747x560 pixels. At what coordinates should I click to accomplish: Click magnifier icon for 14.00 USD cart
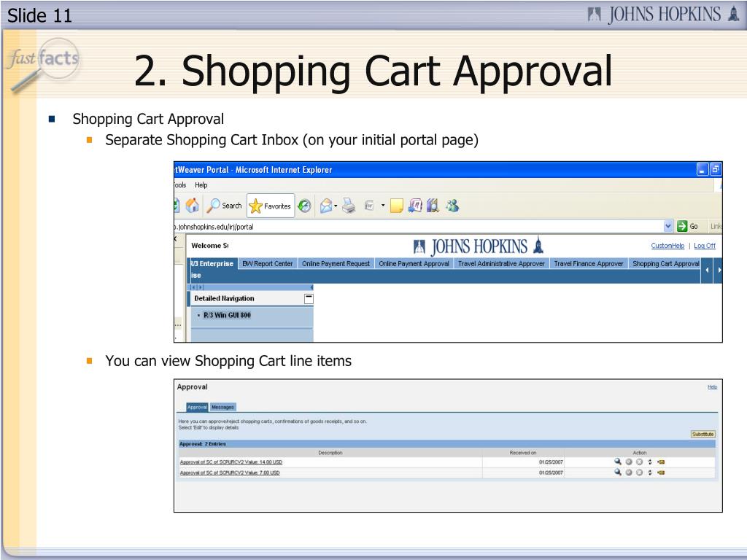tap(618, 462)
